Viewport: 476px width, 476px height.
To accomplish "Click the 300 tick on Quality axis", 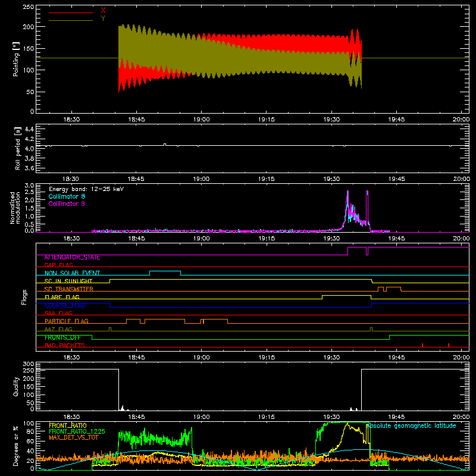I will tap(29, 364).
